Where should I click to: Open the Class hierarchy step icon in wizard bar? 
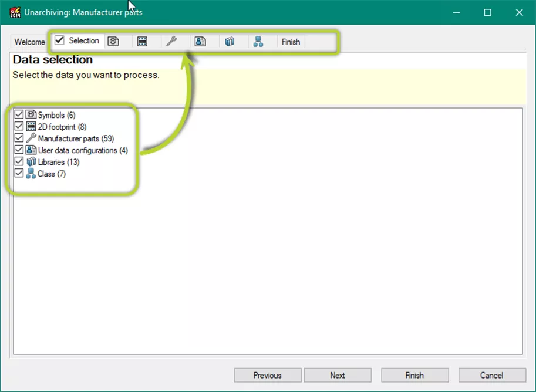[x=259, y=40]
